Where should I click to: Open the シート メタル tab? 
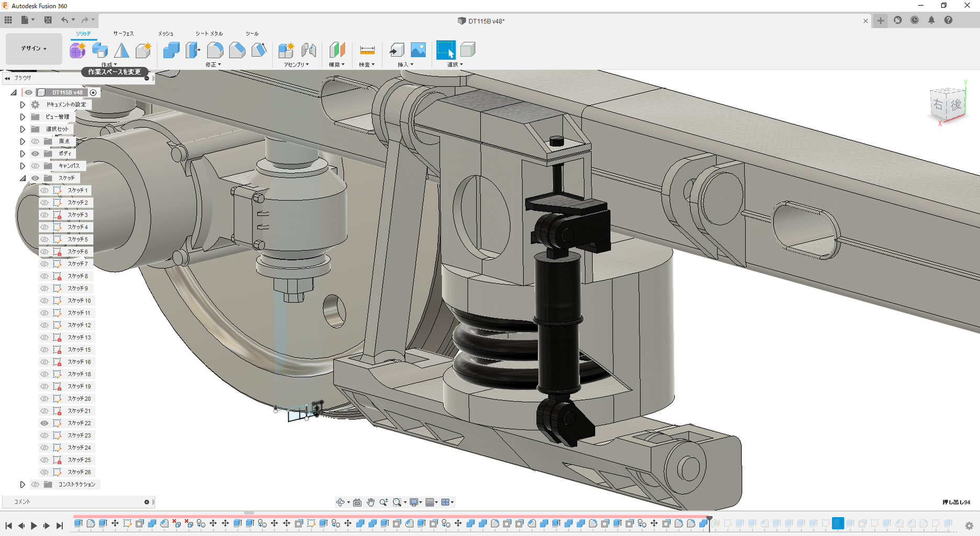pos(209,33)
